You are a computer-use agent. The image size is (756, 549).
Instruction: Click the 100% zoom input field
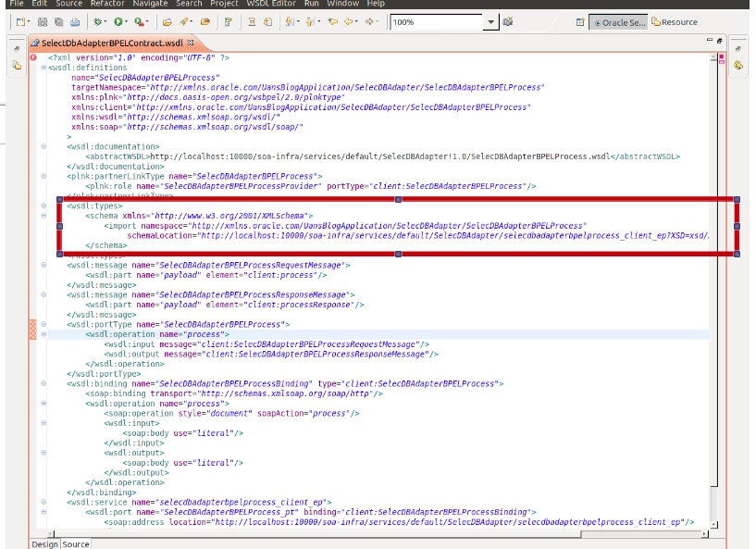(436, 22)
